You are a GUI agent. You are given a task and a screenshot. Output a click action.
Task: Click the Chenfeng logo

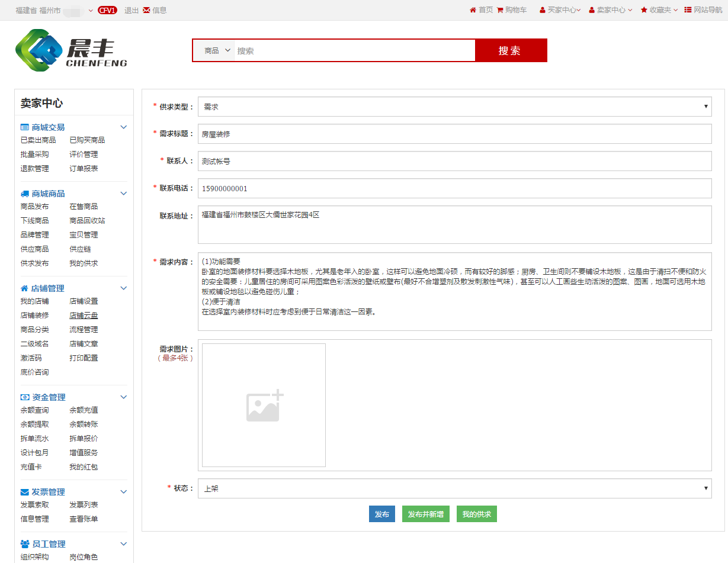pos(71,50)
